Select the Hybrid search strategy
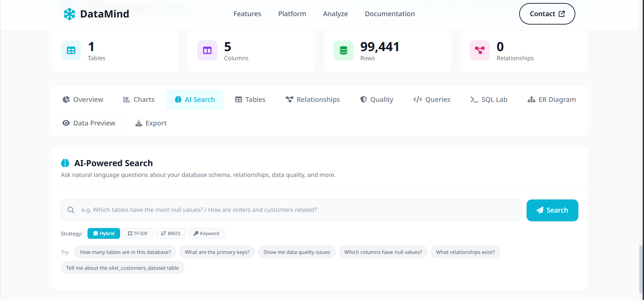 [x=104, y=233]
